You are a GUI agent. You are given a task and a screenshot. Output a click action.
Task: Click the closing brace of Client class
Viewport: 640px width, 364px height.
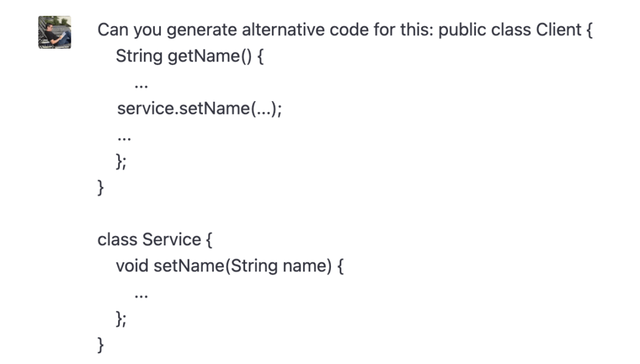(101, 187)
